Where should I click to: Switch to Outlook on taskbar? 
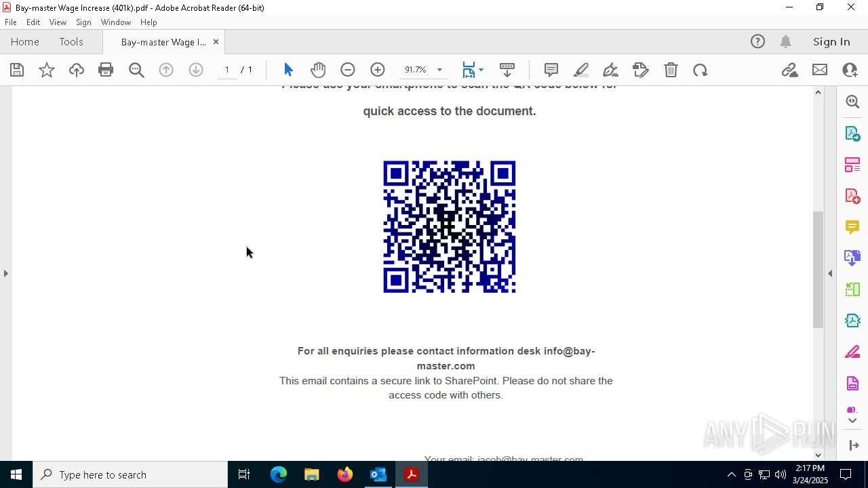(378, 474)
